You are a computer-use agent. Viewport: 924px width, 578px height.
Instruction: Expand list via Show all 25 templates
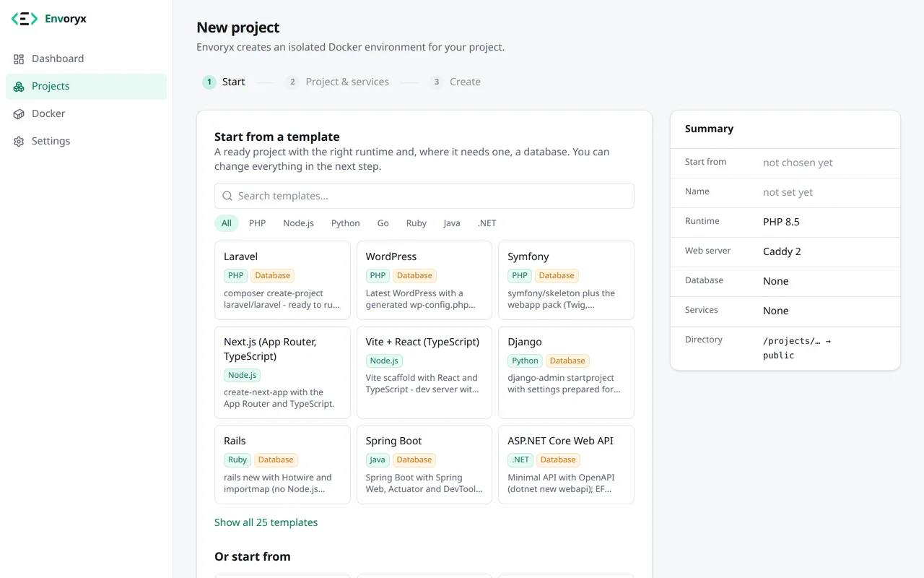tap(266, 522)
